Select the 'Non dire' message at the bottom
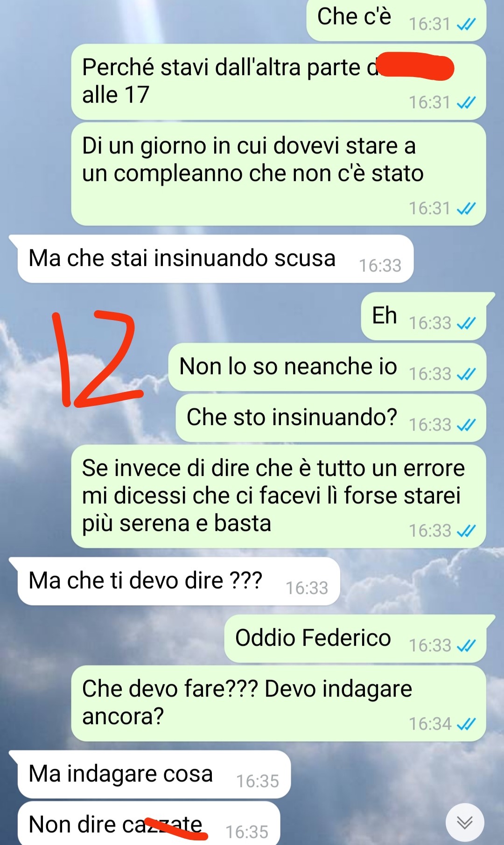Image resolution: width=504 pixels, height=845 pixels. pos(149,824)
